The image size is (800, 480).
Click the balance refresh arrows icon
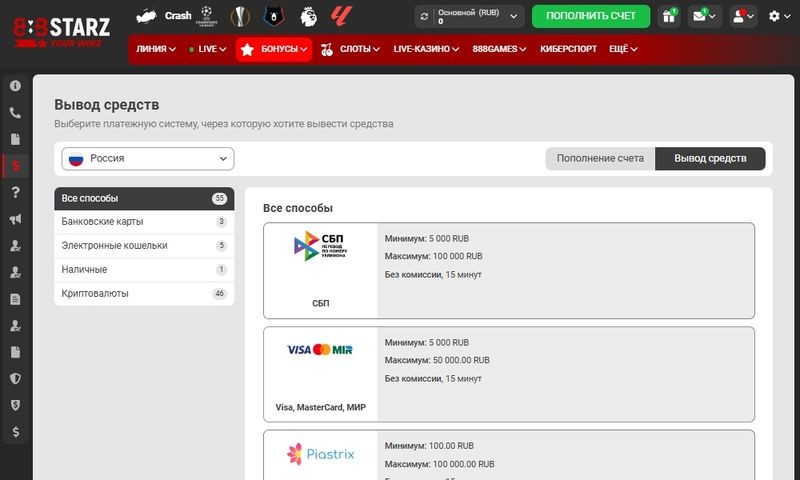click(x=425, y=16)
